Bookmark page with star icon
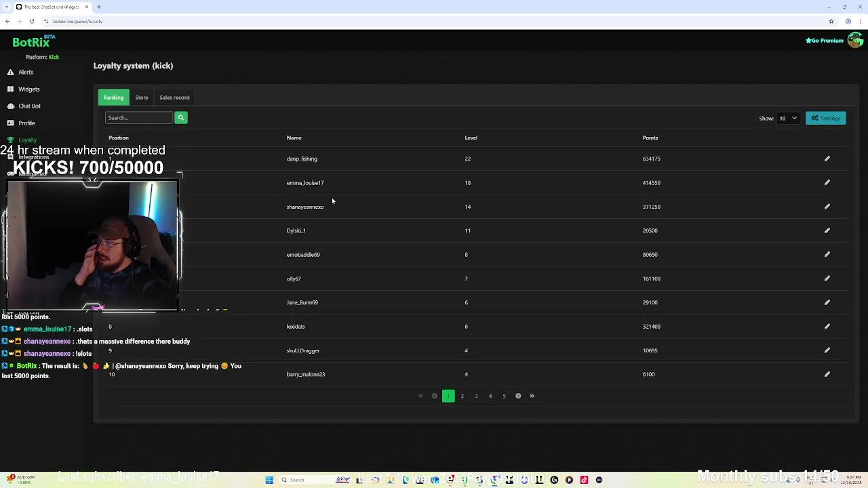 831,21
